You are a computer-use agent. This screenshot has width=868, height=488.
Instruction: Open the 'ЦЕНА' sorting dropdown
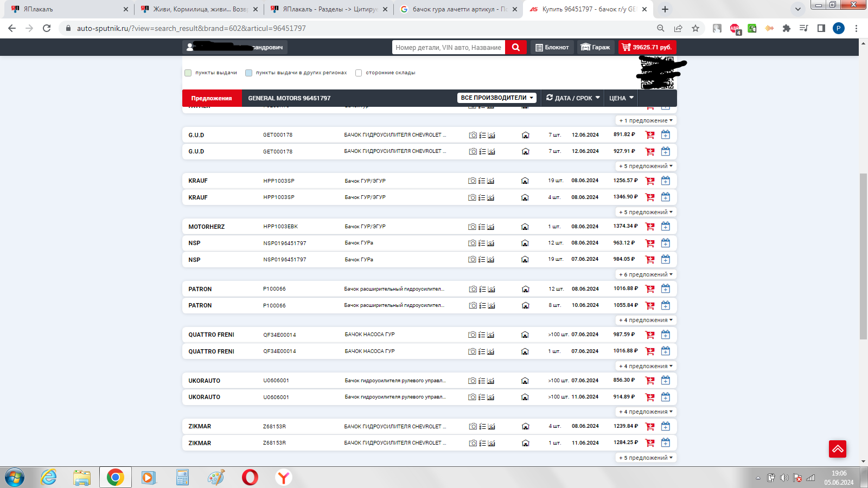pos(621,98)
